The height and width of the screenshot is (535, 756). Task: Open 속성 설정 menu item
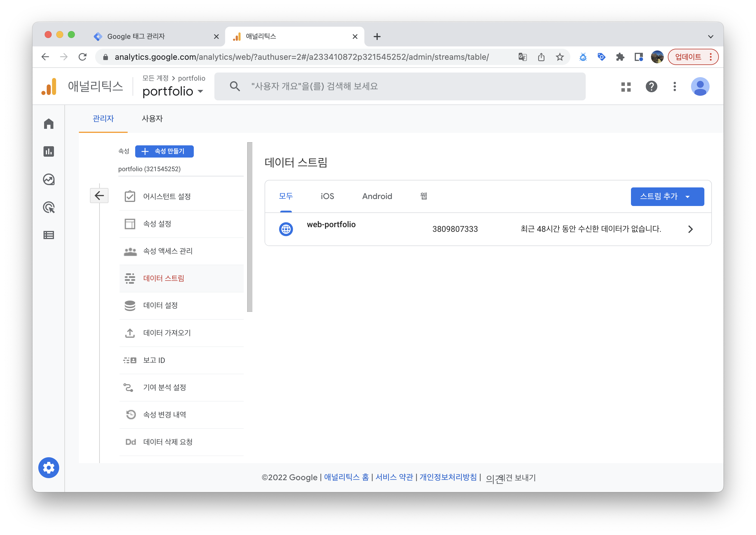coord(182,224)
